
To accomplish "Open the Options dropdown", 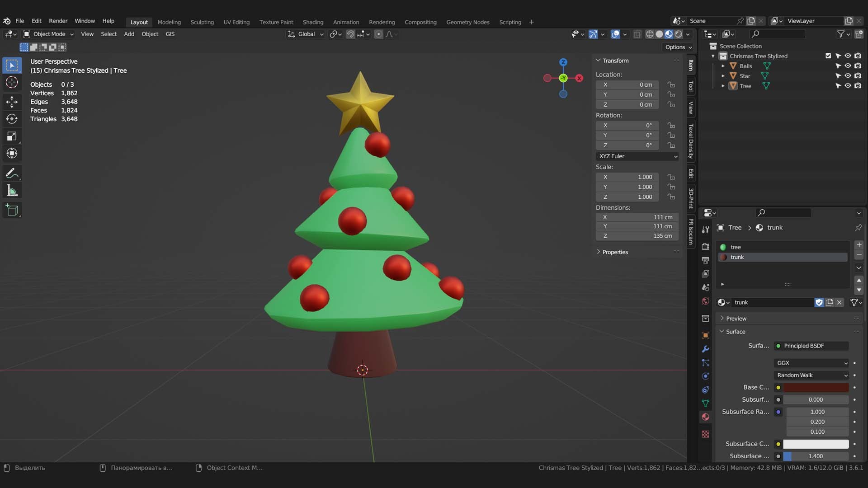I will pyautogui.click(x=678, y=47).
